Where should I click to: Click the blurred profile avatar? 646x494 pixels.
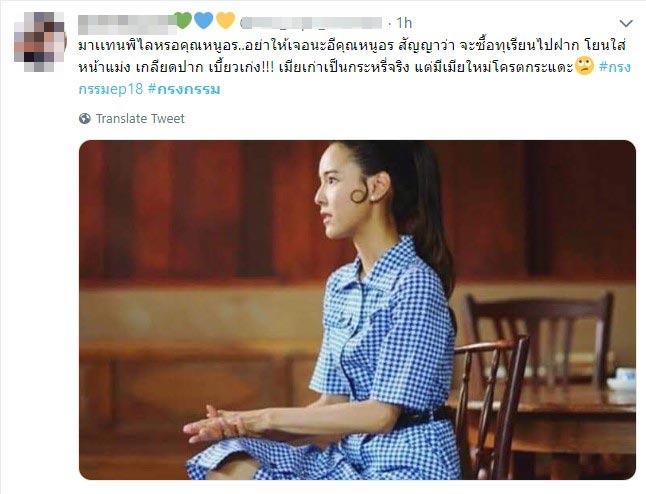point(40,42)
